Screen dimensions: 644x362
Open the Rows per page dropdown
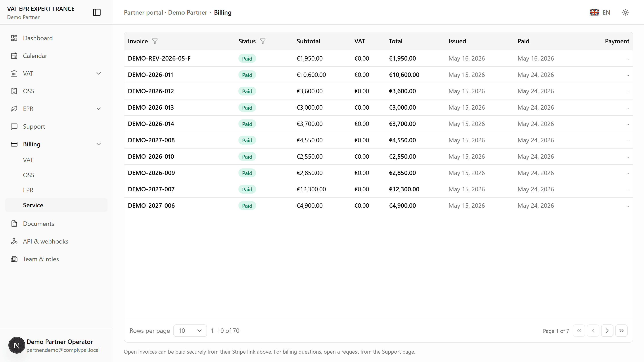(190, 331)
